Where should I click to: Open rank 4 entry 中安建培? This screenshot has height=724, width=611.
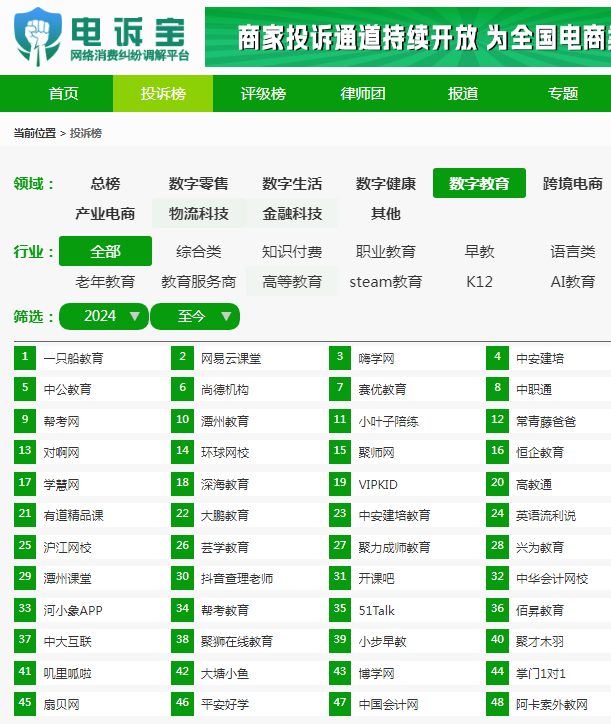coord(540,358)
